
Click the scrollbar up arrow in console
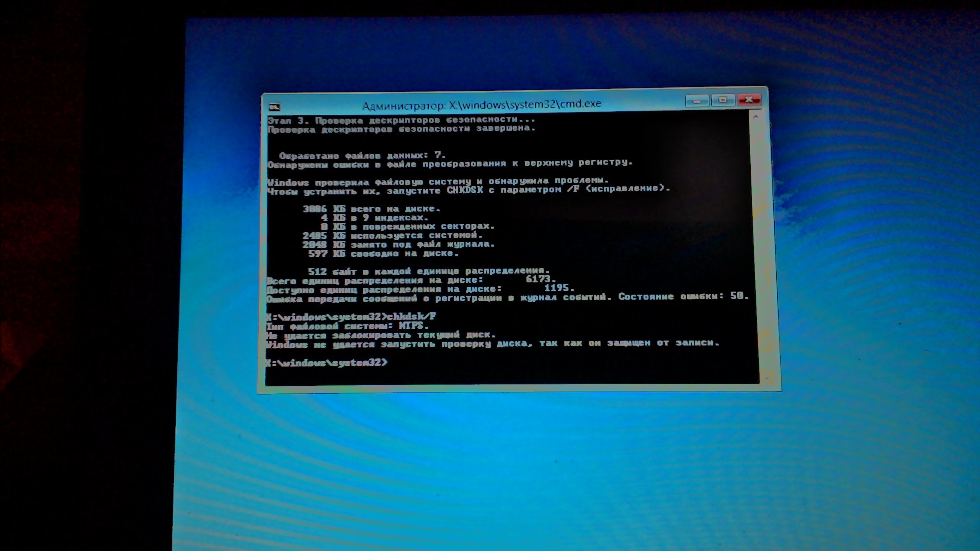coord(755,117)
